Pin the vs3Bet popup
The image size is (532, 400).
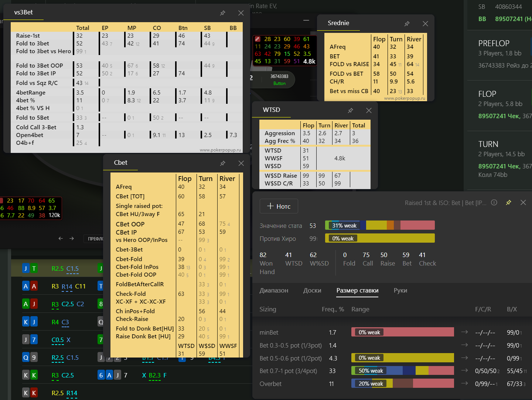coord(222,13)
